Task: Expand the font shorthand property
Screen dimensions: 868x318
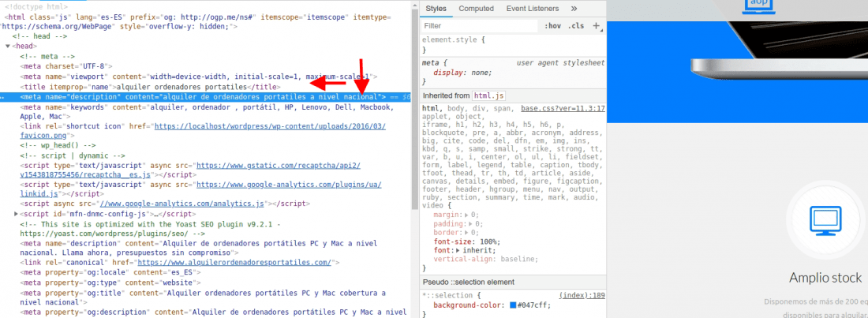Action: [457, 250]
